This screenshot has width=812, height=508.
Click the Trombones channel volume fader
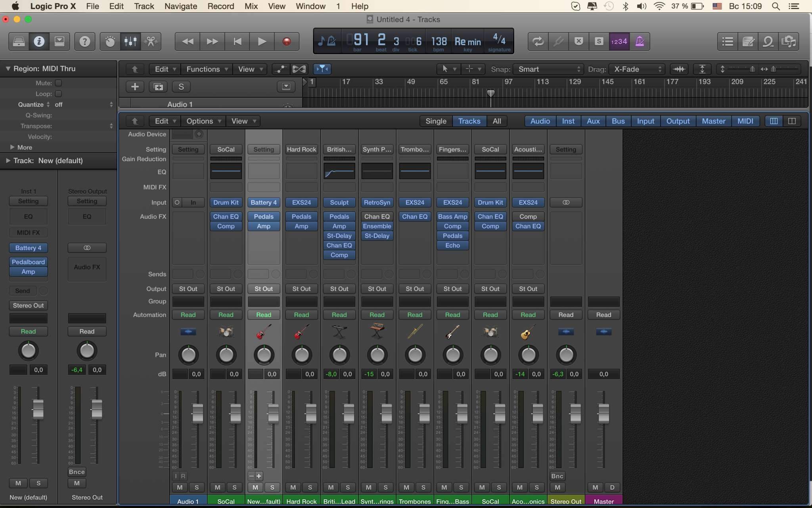coord(424,413)
